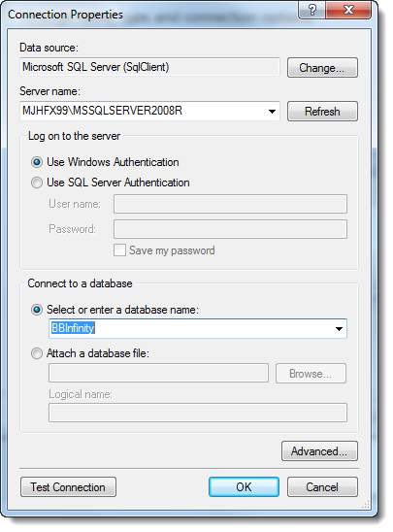Select Attach a database file option

click(37, 353)
